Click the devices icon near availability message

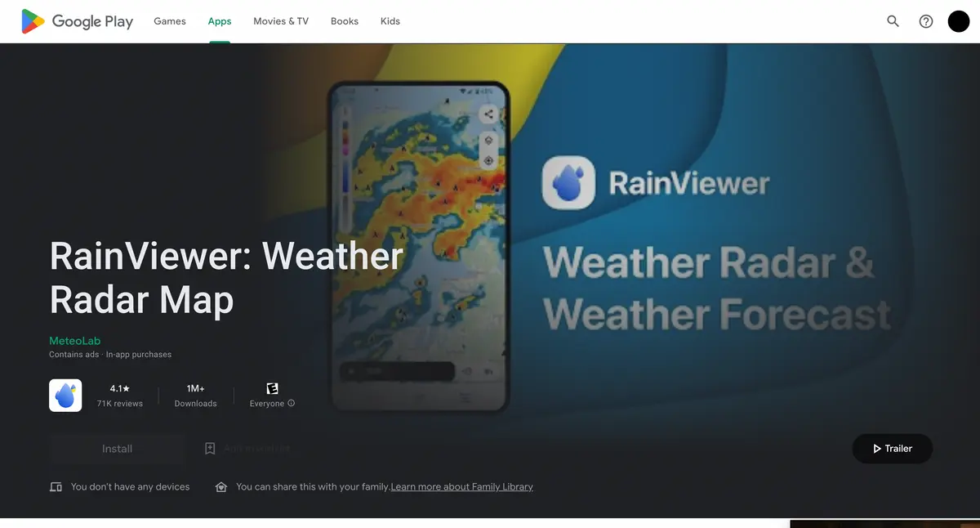tap(56, 487)
